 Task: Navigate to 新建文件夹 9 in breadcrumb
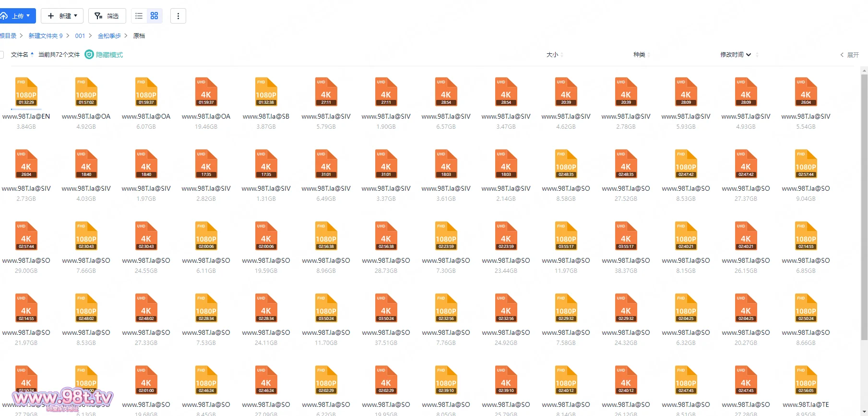click(x=45, y=36)
